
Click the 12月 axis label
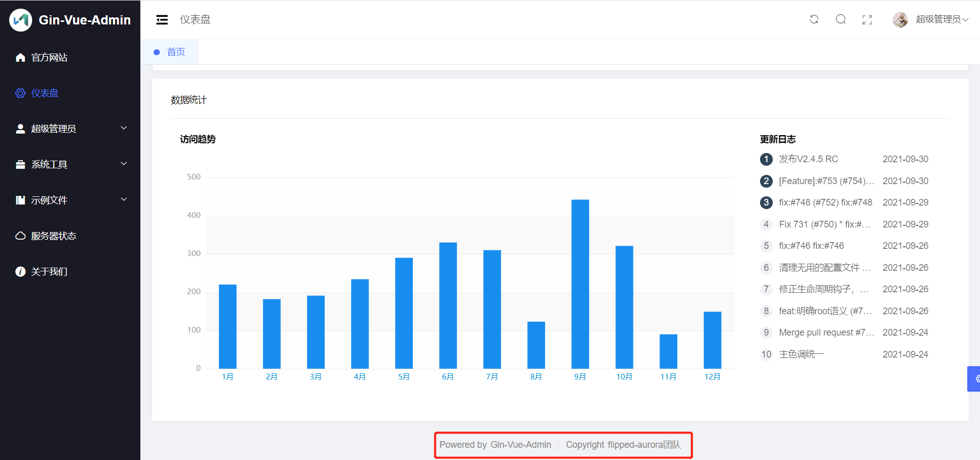[x=713, y=377]
